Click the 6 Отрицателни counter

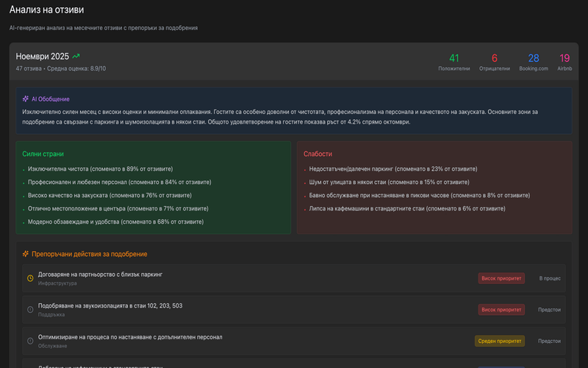(x=495, y=62)
